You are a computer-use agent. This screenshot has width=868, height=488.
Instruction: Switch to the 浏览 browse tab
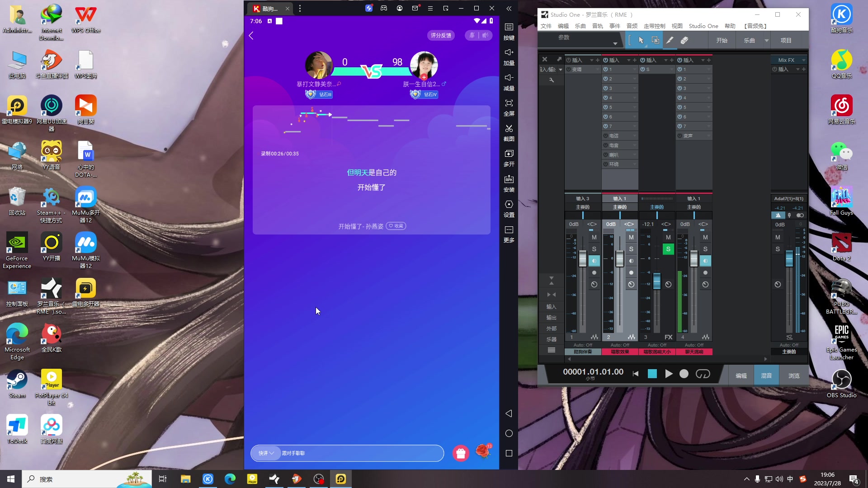click(x=794, y=375)
